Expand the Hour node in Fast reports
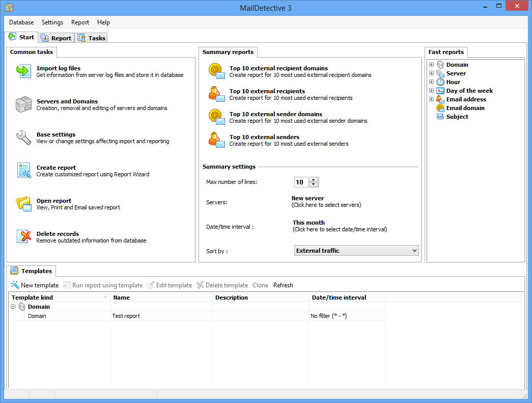The width and height of the screenshot is (532, 403). (431, 82)
